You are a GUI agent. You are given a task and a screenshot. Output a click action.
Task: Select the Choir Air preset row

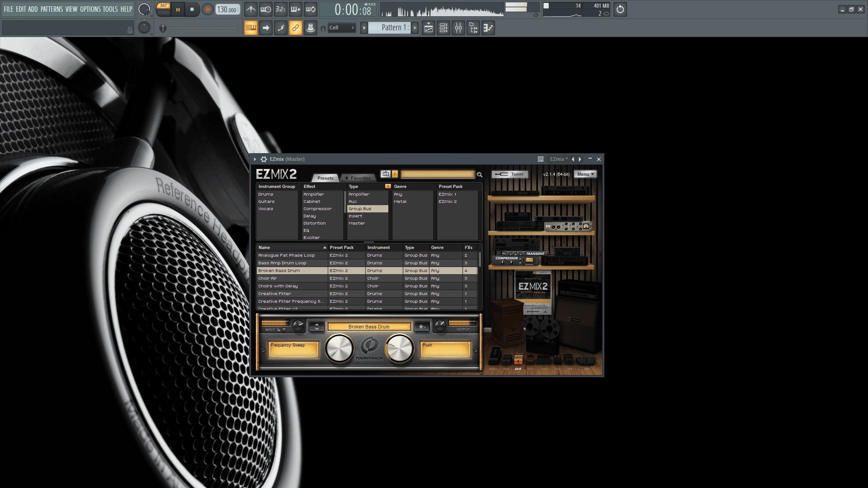[367, 278]
